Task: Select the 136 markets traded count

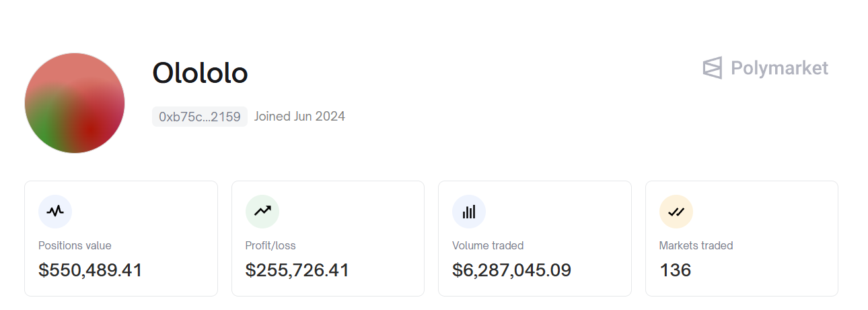Action: click(x=675, y=270)
